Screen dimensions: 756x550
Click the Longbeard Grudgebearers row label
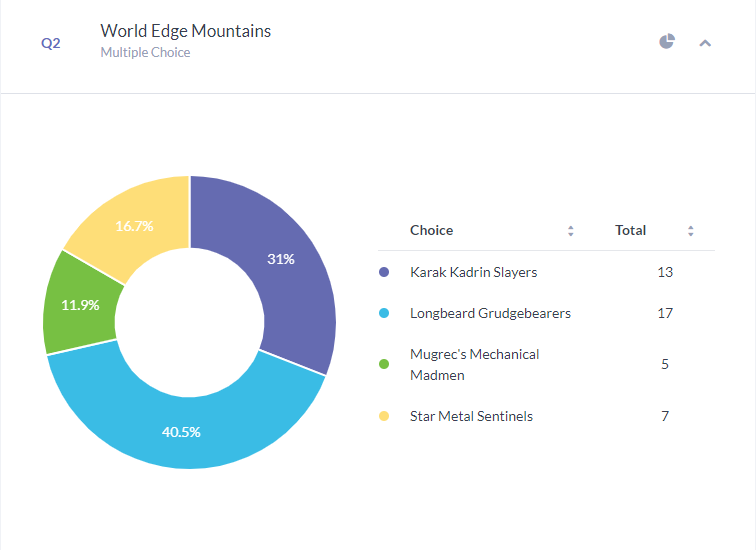pyautogui.click(x=490, y=313)
